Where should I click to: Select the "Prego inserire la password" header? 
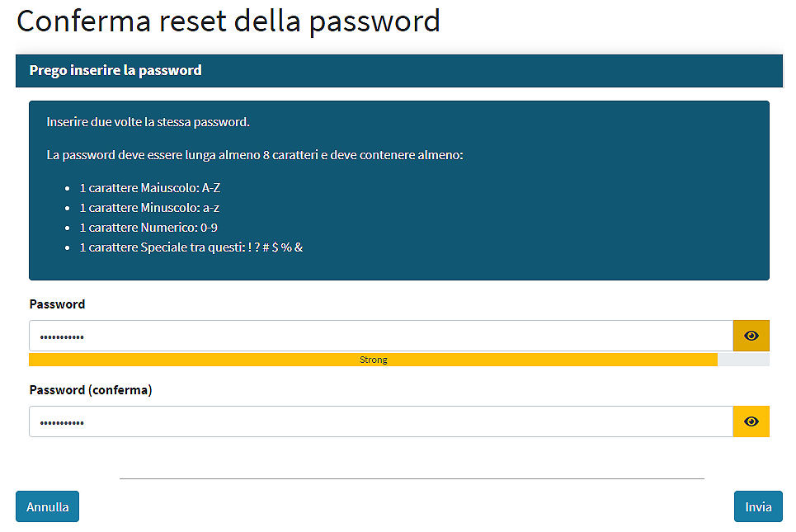(x=115, y=70)
